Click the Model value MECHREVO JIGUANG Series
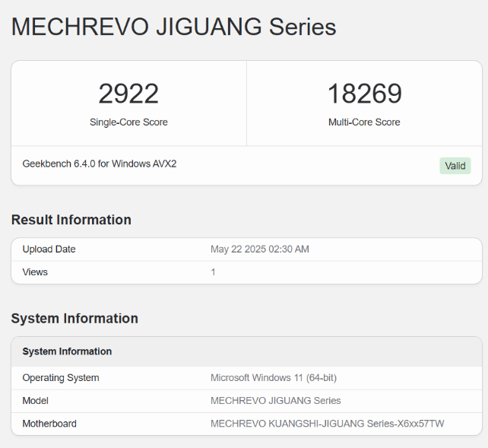Screen dimensions: 488x448 pos(275,401)
